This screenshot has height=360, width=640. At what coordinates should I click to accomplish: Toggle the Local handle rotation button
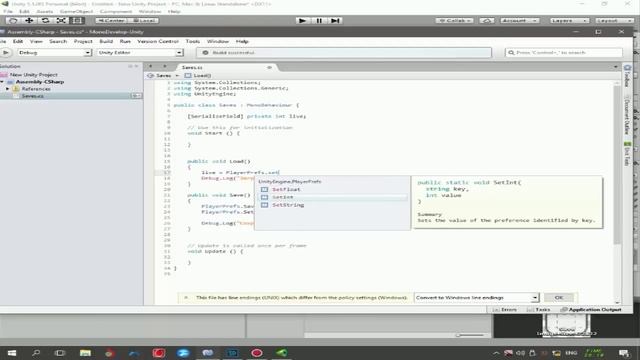click(143, 20)
